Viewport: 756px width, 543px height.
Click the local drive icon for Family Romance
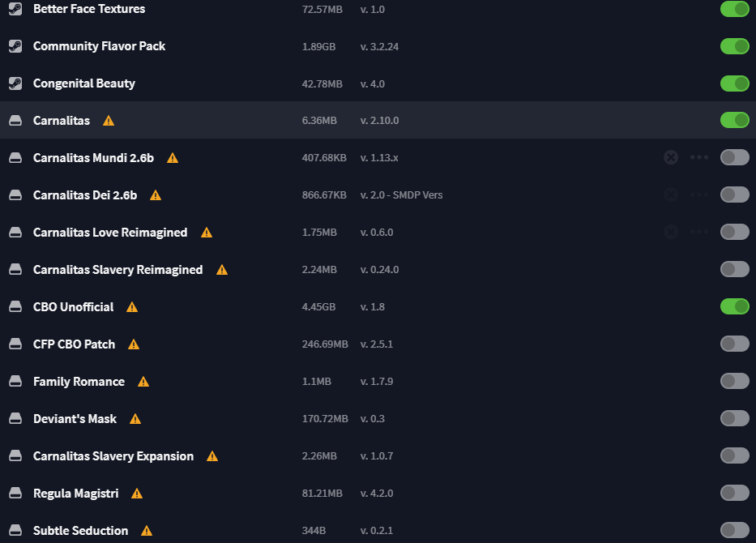pos(15,382)
